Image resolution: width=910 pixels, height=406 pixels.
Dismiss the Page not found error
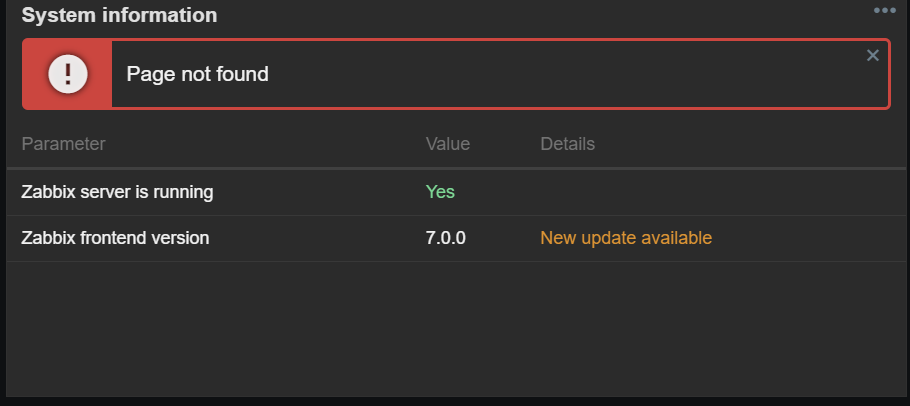872,56
